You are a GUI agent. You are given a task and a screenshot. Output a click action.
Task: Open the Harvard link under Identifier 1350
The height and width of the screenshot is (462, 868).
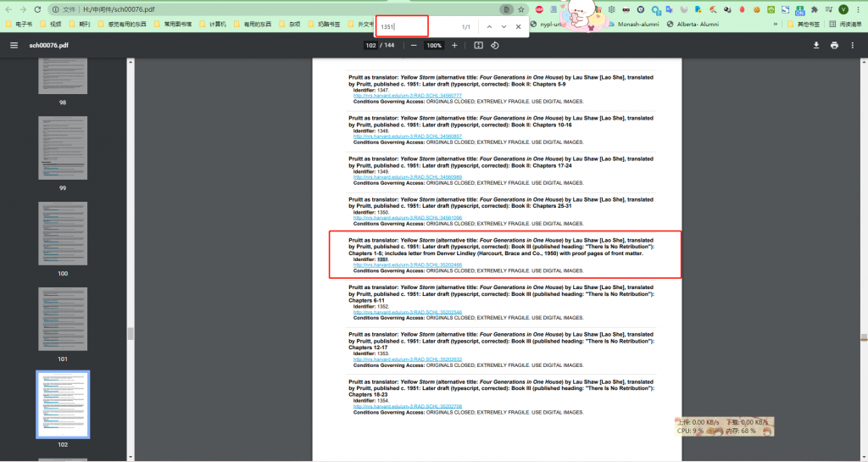point(408,218)
